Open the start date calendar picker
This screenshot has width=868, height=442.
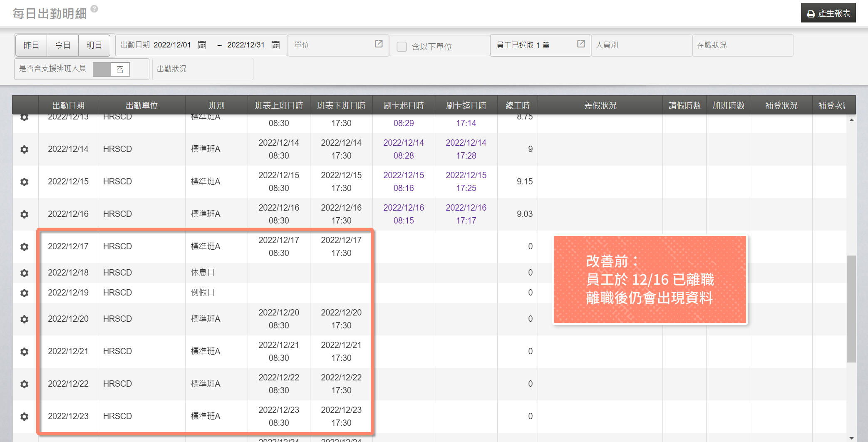pos(202,45)
